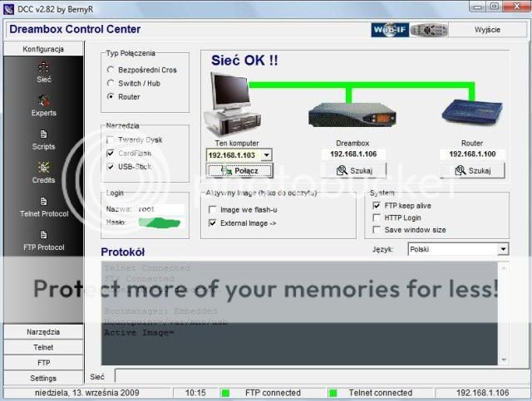Open the Credits icon in sidebar
Screen dimensions: 532x401
click(x=43, y=167)
